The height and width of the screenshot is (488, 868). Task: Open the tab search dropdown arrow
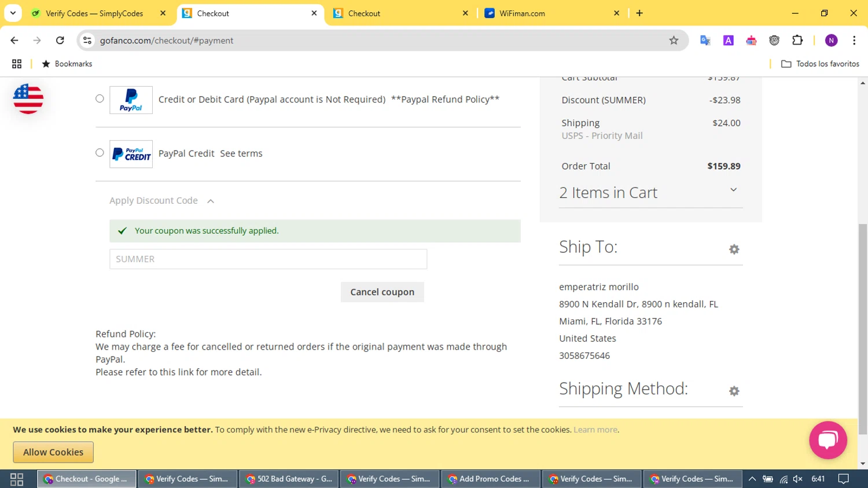[13, 13]
